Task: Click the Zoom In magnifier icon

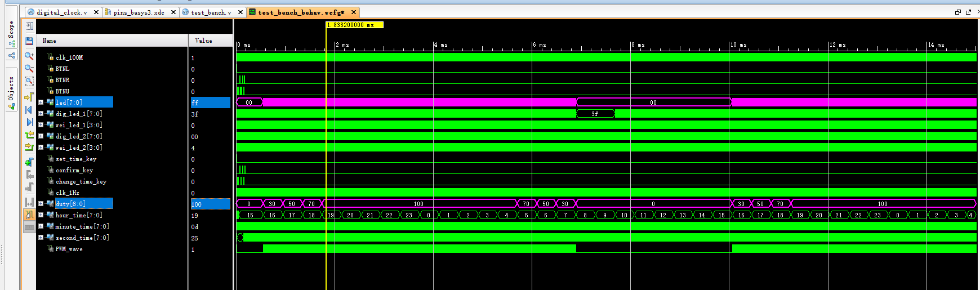Action: (x=29, y=56)
